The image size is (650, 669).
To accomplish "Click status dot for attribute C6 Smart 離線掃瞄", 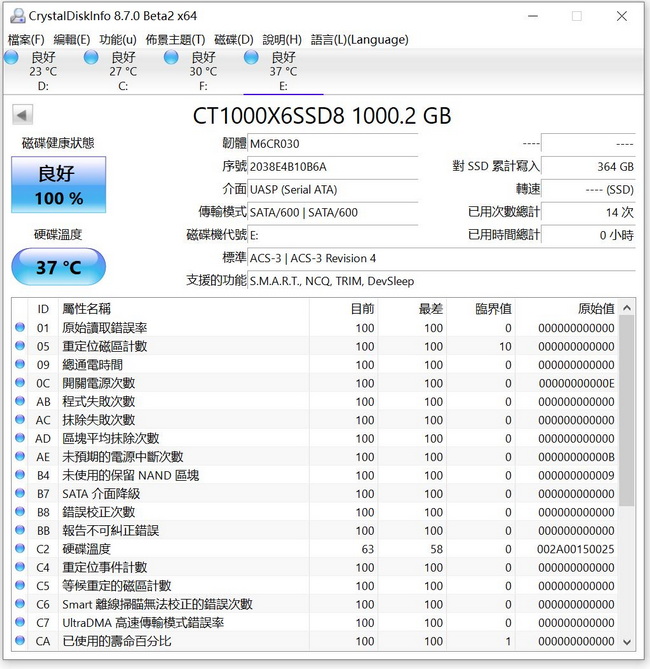I will [x=20, y=603].
